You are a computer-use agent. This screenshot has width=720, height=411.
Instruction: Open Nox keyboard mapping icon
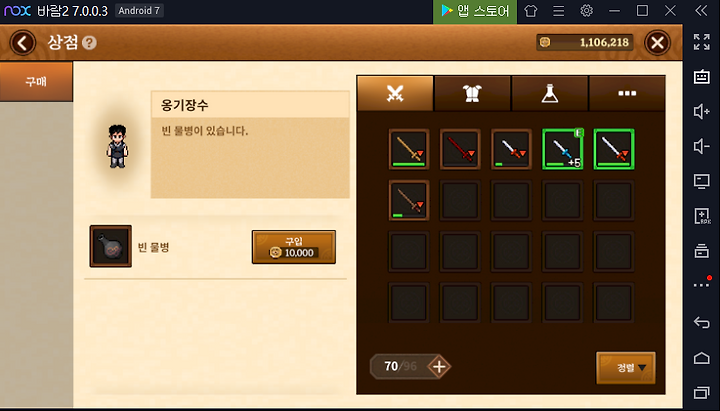pos(702,77)
